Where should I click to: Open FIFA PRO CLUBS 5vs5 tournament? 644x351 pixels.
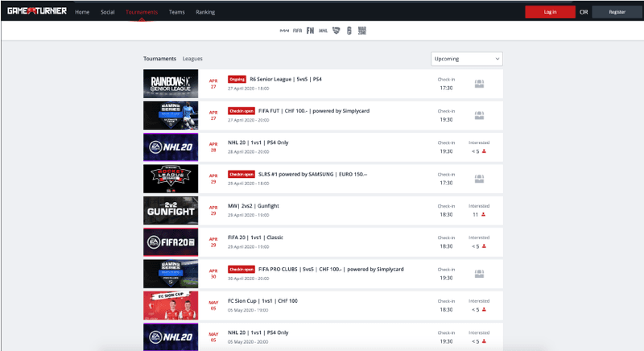[x=331, y=270]
